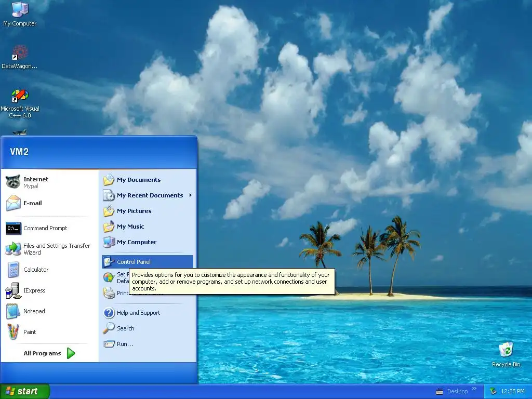Select Control Panel label

[x=134, y=262]
